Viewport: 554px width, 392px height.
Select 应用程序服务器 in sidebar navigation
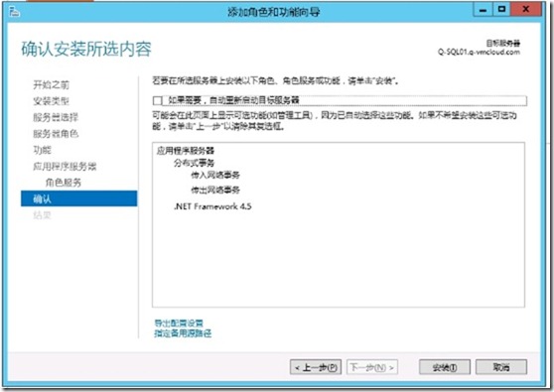point(65,166)
